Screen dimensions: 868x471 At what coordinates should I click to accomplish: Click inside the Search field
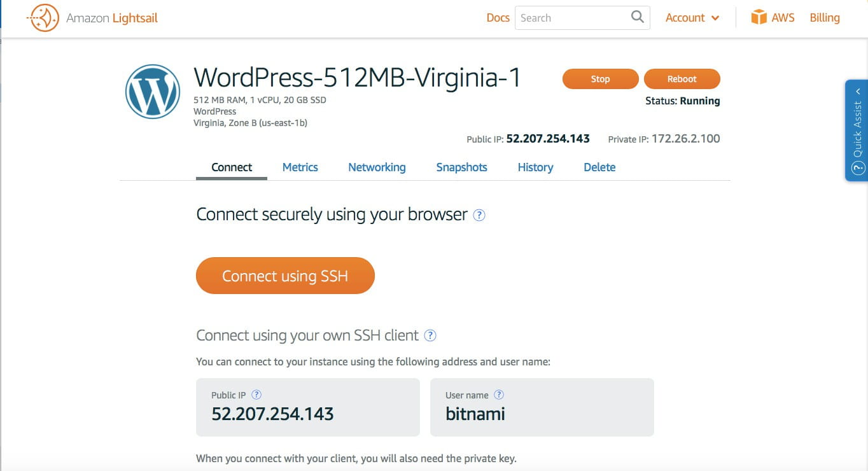tap(573, 17)
